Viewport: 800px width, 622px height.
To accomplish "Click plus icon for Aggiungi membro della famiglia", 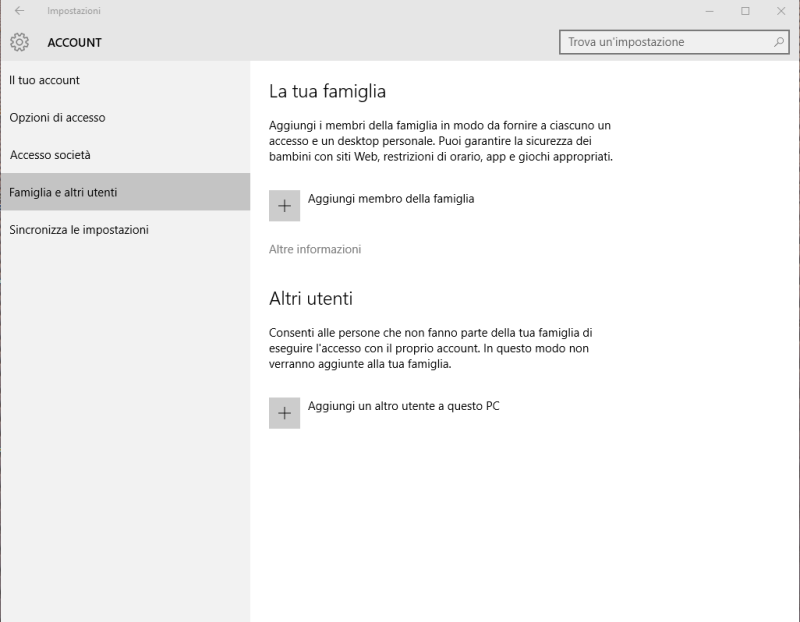I will [284, 206].
